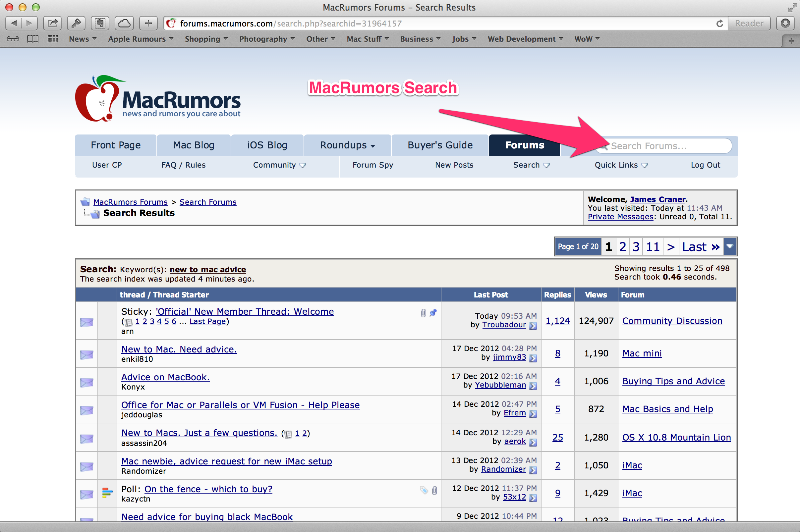
Task: Go to results page 2
Action: coord(622,247)
